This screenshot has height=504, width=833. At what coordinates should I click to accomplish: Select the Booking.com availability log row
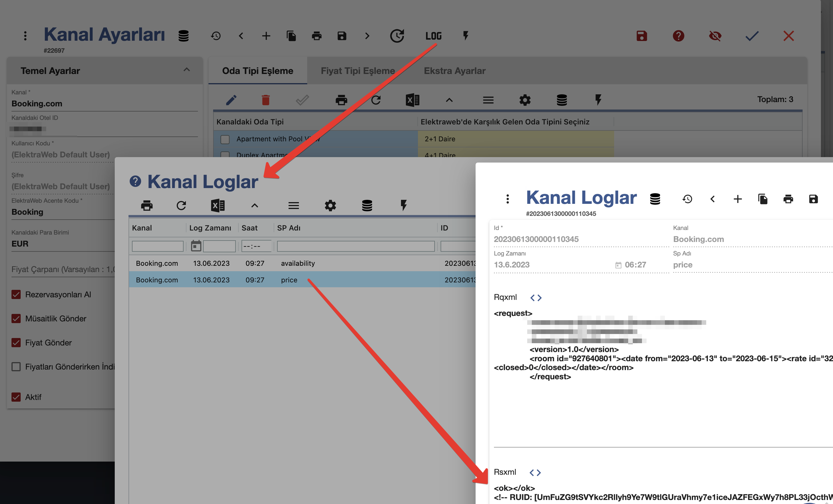(297, 263)
